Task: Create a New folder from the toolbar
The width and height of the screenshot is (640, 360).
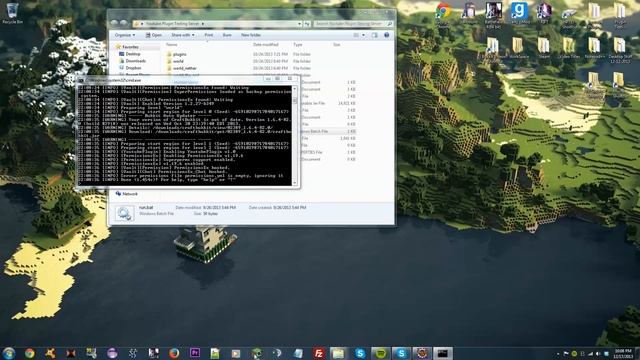Action: coord(251,35)
